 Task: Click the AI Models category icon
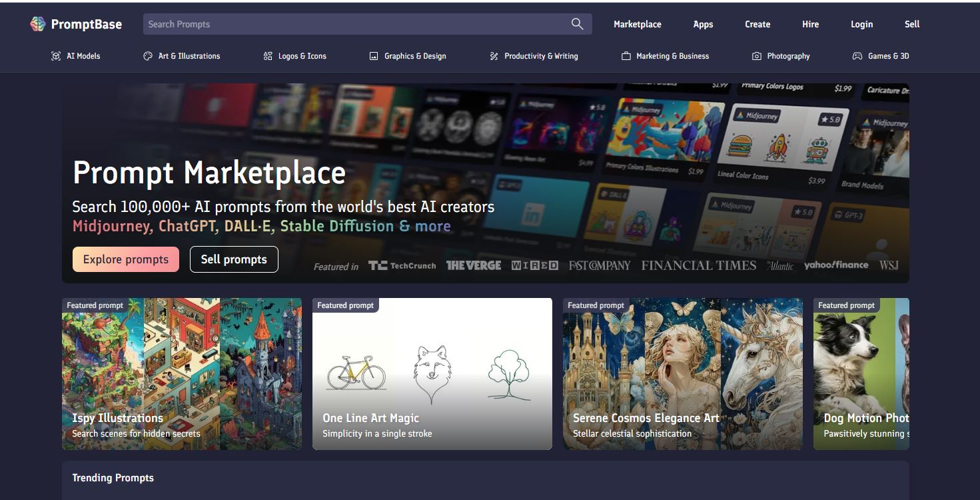[56, 56]
